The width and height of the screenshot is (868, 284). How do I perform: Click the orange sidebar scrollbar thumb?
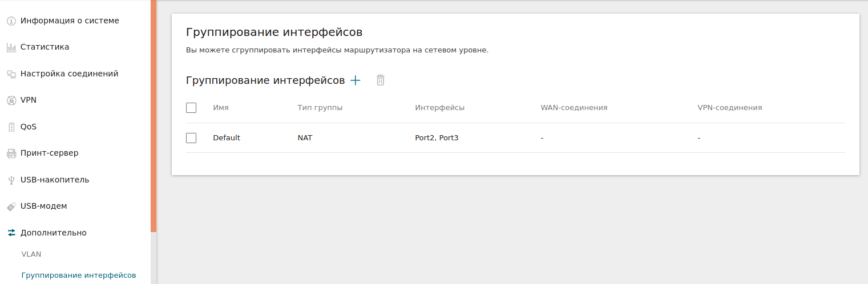click(x=154, y=114)
